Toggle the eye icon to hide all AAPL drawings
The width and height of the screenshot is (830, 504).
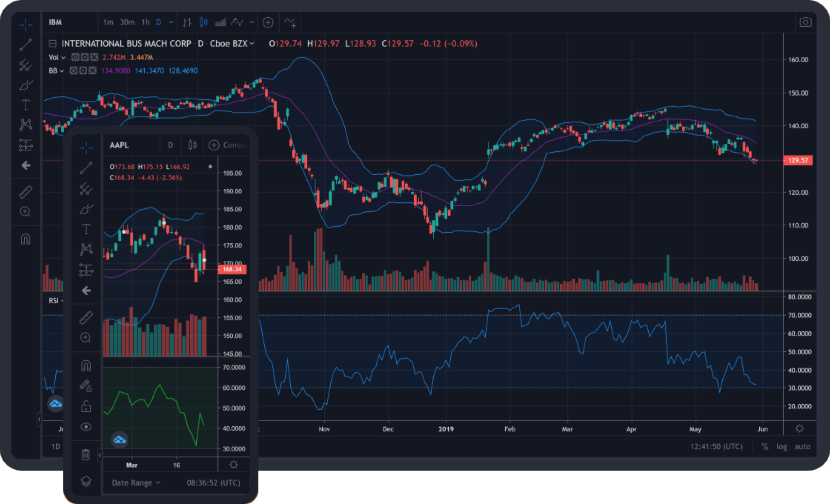coord(86,427)
